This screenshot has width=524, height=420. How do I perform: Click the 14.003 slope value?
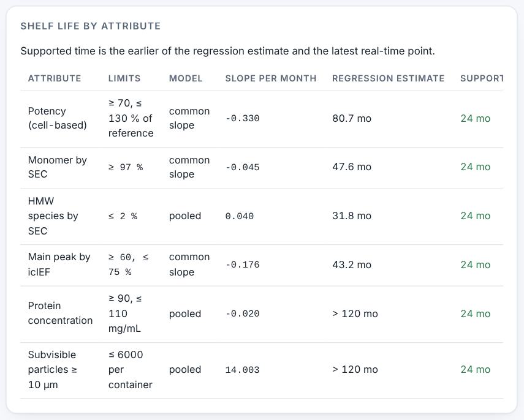pos(242,370)
